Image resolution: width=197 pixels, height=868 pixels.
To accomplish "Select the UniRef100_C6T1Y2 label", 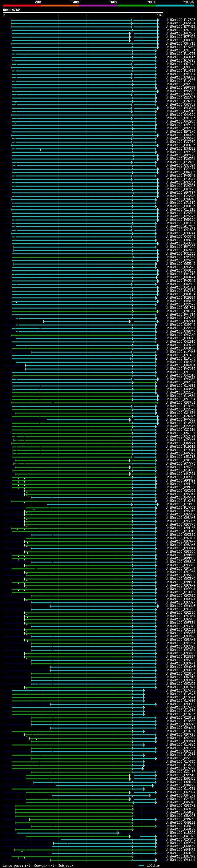I will tap(180, 64).
